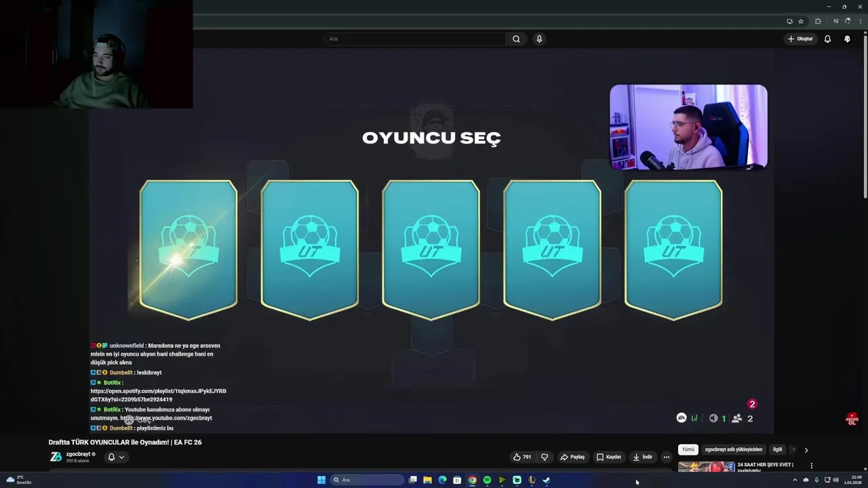Open the clock showing 21:49
Image resolution: width=868 pixels, height=488 pixels.
coord(853,480)
